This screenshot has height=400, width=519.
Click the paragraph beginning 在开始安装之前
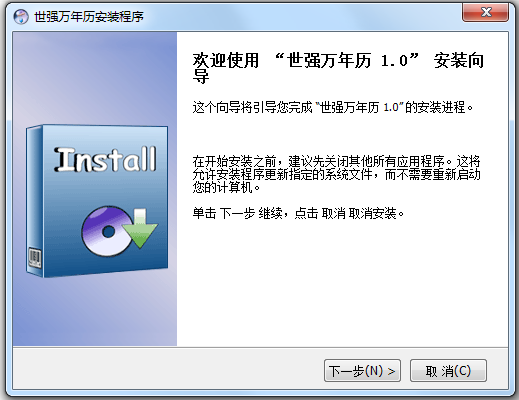(336, 174)
